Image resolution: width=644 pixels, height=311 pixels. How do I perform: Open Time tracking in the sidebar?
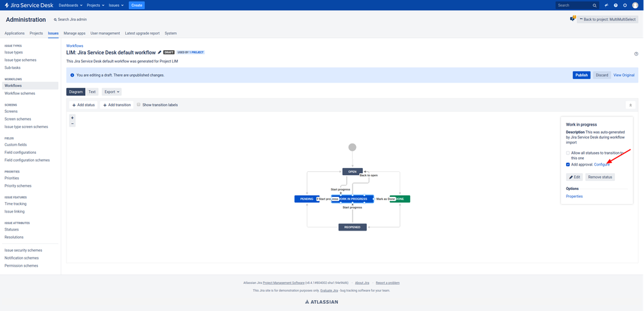click(x=15, y=204)
